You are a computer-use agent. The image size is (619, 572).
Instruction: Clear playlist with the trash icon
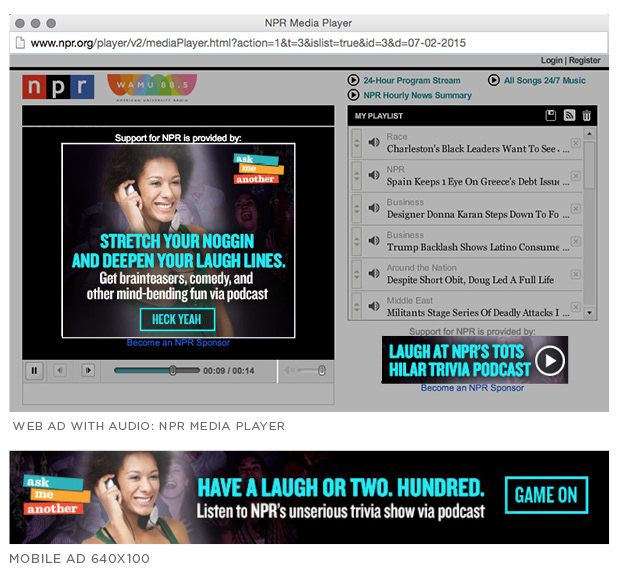tap(587, 115)
